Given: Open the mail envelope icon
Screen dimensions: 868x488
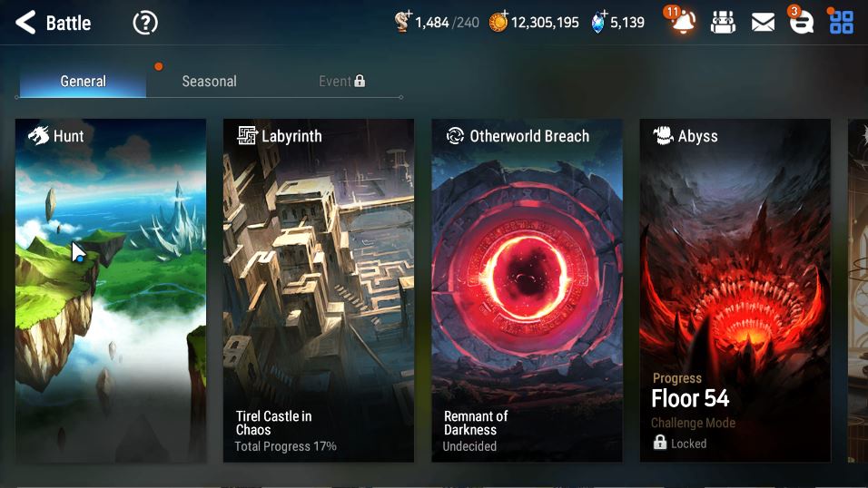Looking at the screenshot, I should 763,23.
